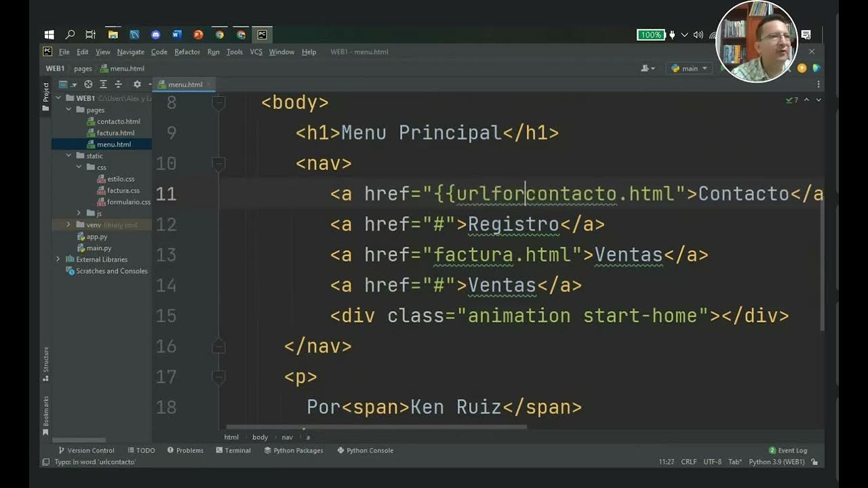
Task: Open the user account dropdown
Action: [648, 68]
